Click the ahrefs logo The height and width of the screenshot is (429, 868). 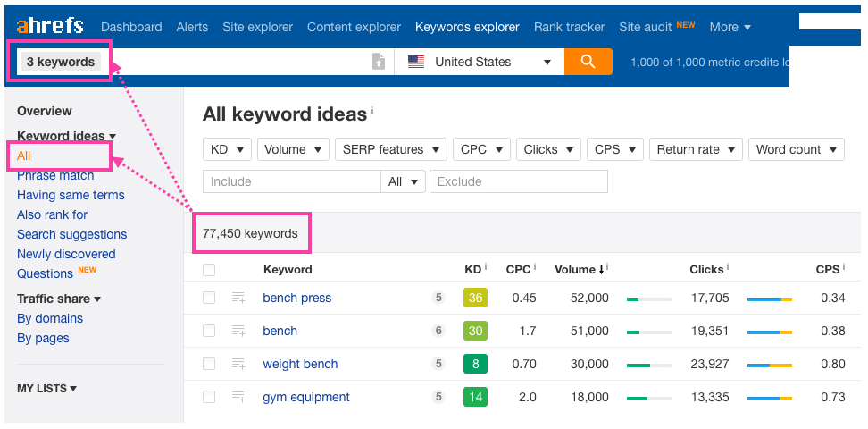[x=50, y=26]
